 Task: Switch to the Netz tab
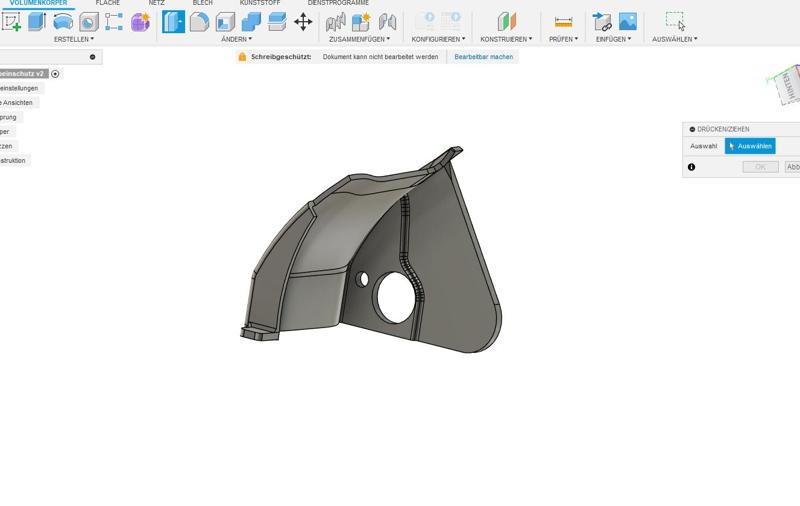point(156,3)
